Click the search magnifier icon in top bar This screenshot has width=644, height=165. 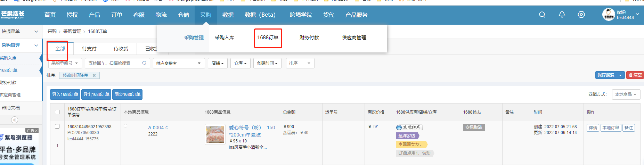[x=542, y=15]
